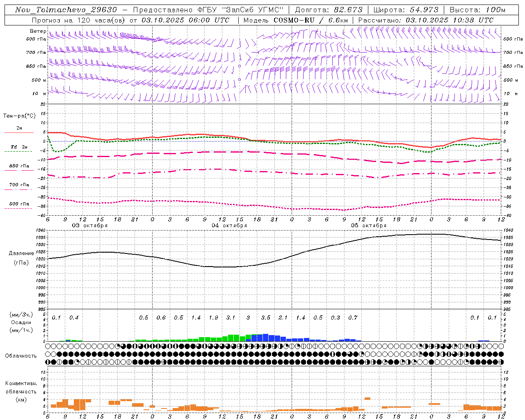Image resolution: width=525 pixels, height=420 pixels.
Task: Click the 3.5 precipitation value
Action: tap(266, 318)
